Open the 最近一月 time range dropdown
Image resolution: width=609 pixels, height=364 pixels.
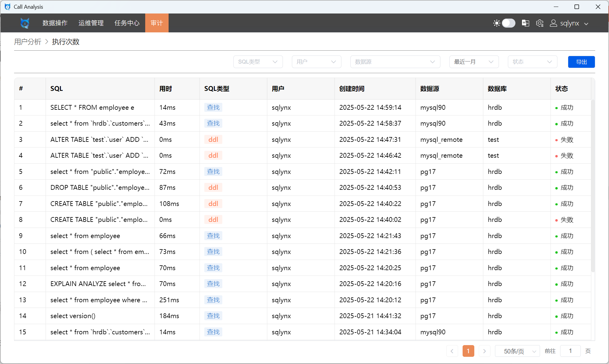click(x=474, y=62)
